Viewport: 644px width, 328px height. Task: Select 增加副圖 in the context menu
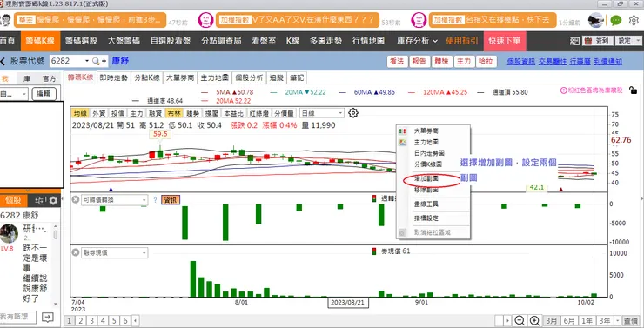pyautogui.click(x=426, y=179)
